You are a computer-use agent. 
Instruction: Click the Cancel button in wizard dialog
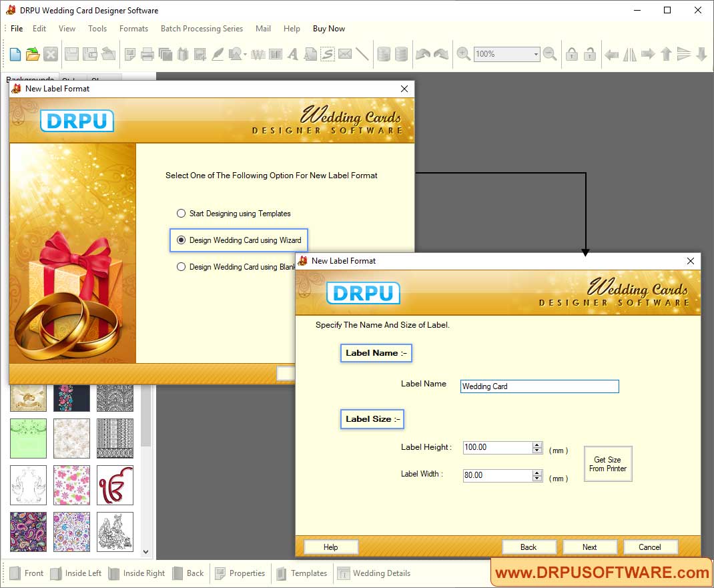650,547
